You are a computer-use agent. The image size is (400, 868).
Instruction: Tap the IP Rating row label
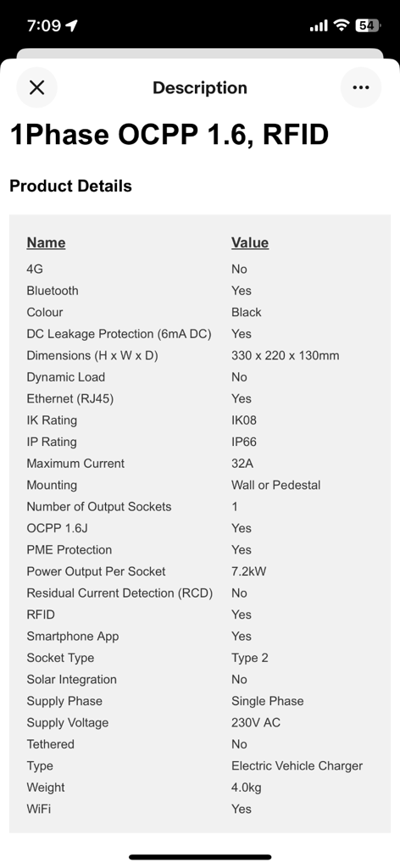[52, 442]
